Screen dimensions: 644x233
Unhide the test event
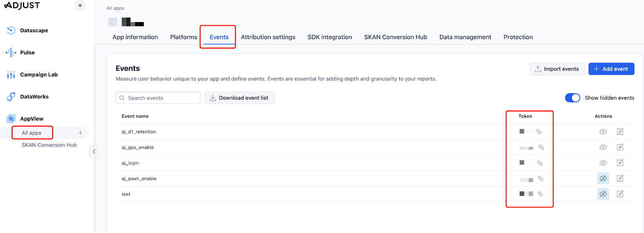[603, 194]
